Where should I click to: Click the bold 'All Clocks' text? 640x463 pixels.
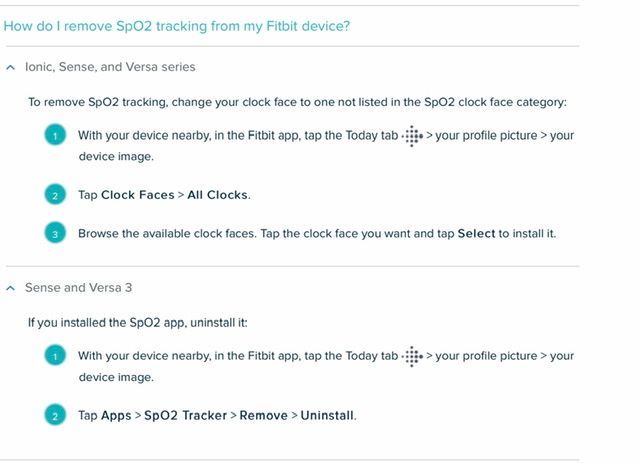(x=218, y=195)
